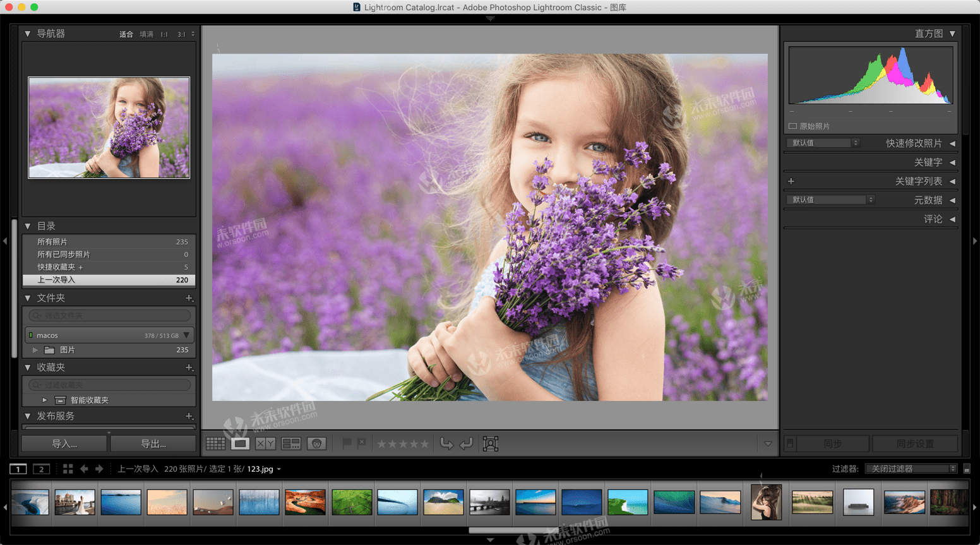Select 快捷收藏夹 in catalog list
Image resolution: width=980 pixels, height=545 pixels.
[x=57, y=267]
